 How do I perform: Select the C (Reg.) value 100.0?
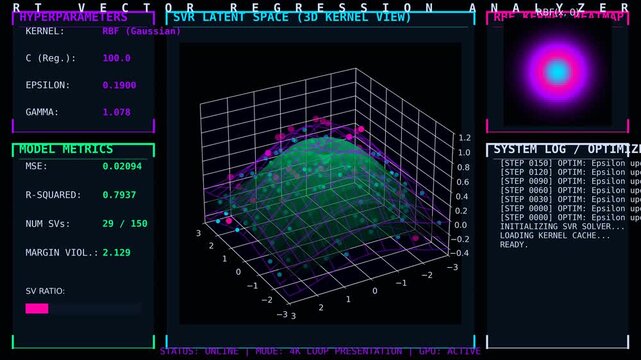117,58
